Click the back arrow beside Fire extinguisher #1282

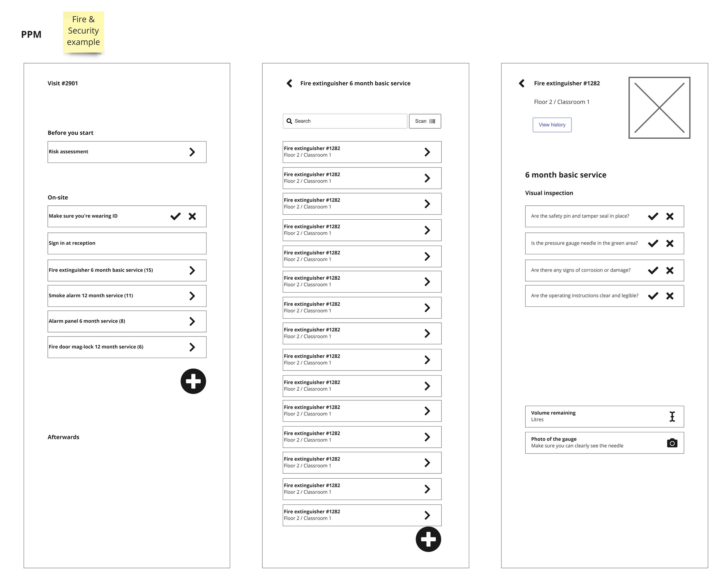[521, 83]
